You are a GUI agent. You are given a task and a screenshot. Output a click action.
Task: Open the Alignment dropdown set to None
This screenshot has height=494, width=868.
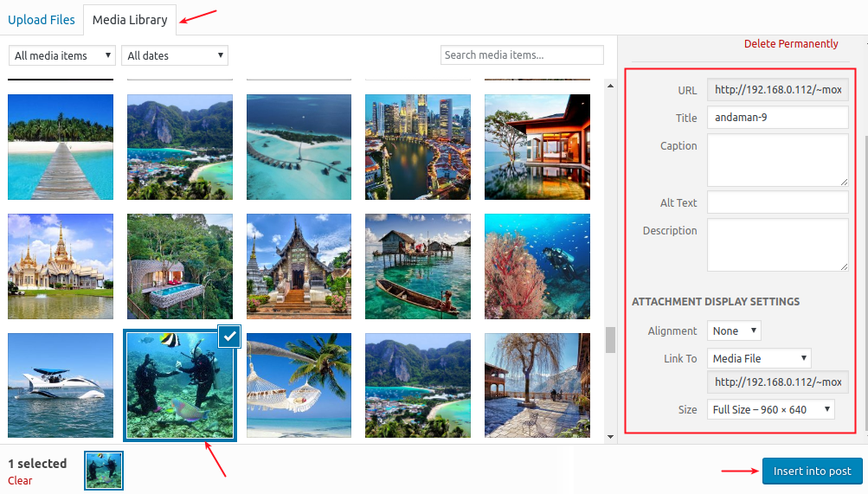(x=734, y=330)
